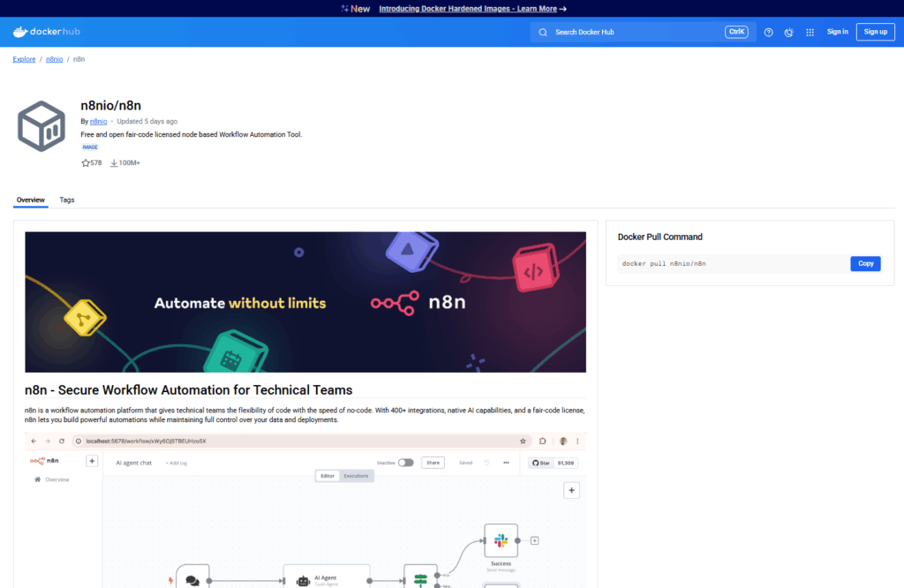This screenshot has height=588, width=904.
Task: Open the three-dot workflow options menu
Action: coord(506,463)
